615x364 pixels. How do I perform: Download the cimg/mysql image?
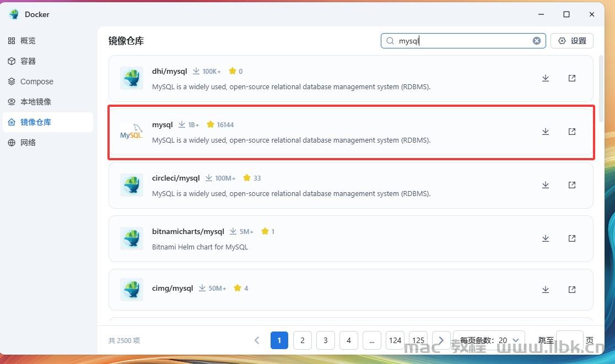pos(545,289)
